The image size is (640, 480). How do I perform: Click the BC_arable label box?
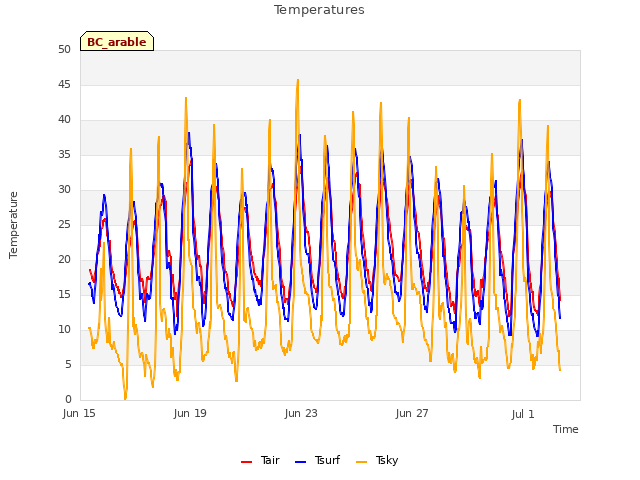pos(117,41)
